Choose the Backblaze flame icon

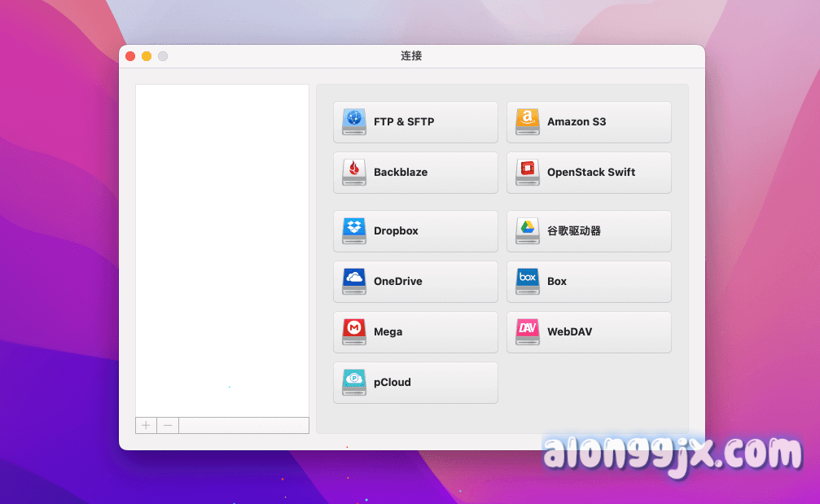(x=354, y=173)
